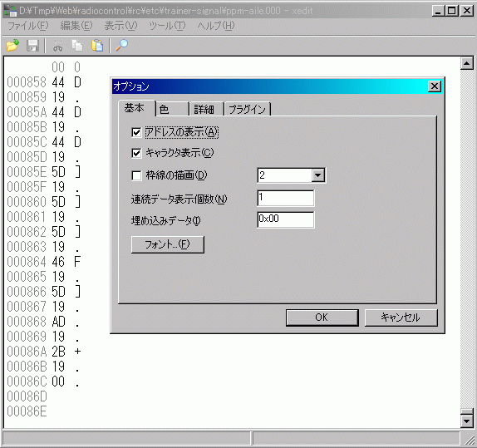This screenshot has width=477, height=448.
Task: Switch to the プラグイン tab
Action: pyautogui.click(x=247, y=109)
